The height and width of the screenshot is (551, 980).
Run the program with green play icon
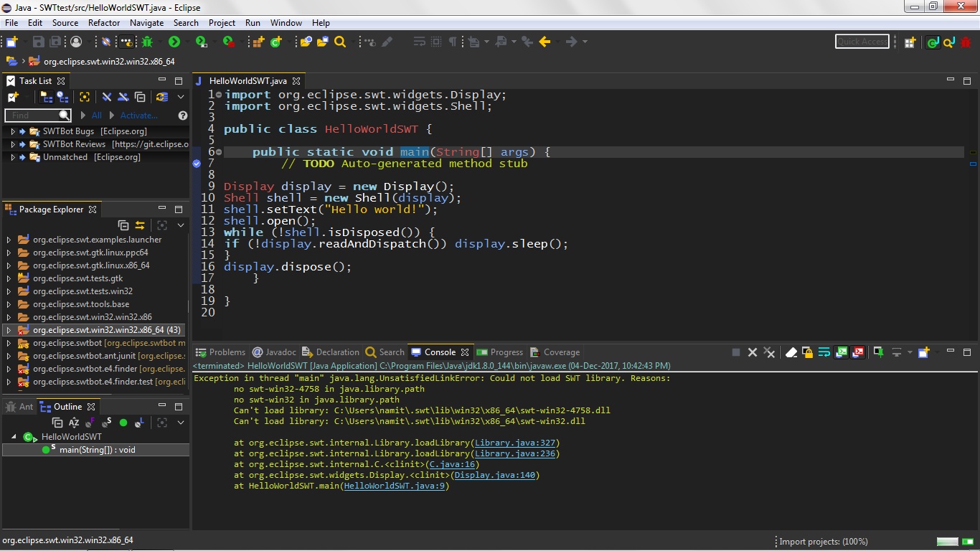tap(174, 42)
